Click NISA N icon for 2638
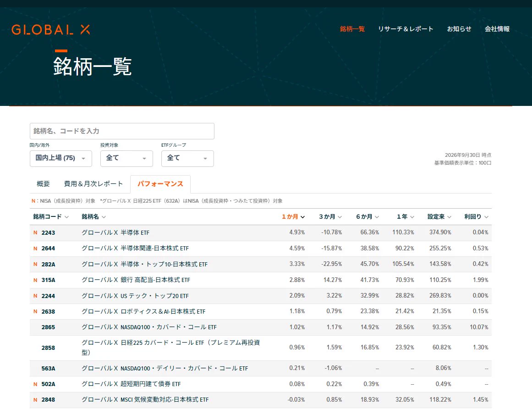This screenshot has width=532, height=409. [35, 312]
